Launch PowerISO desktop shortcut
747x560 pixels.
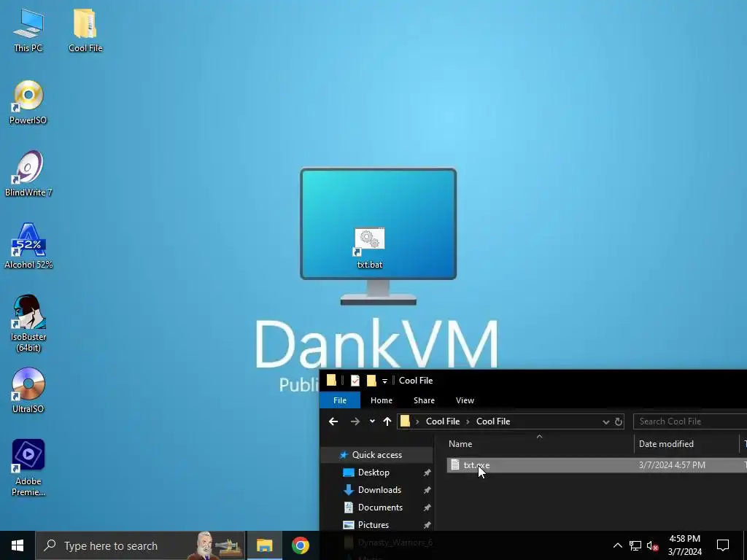click(x=28, y=102)
